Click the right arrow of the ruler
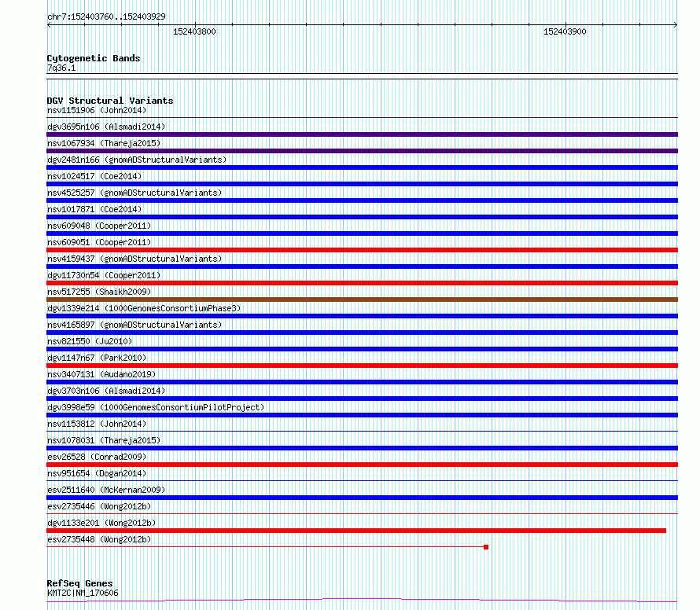Viewport: 700px width, 610px height. 676,25
